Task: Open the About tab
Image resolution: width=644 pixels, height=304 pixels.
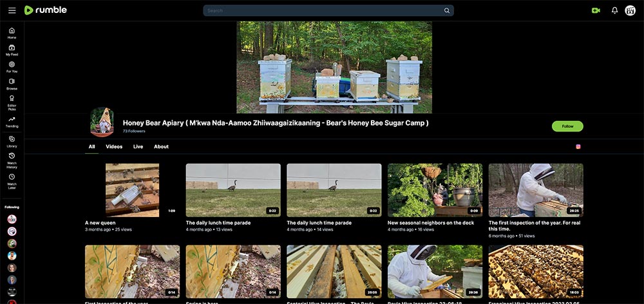Action: click(162, 147)
